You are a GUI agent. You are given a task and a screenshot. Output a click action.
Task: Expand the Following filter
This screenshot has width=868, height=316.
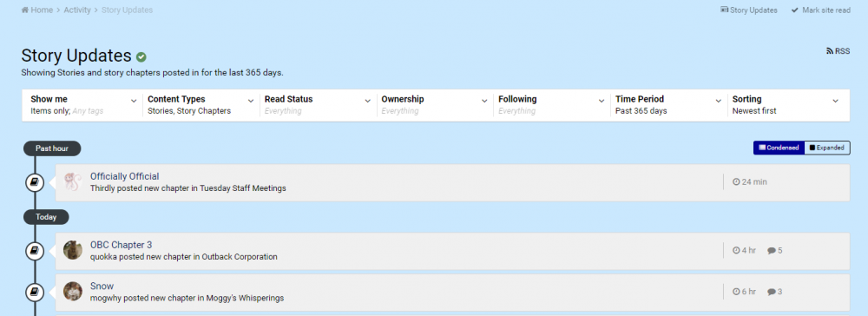[552, 105]
